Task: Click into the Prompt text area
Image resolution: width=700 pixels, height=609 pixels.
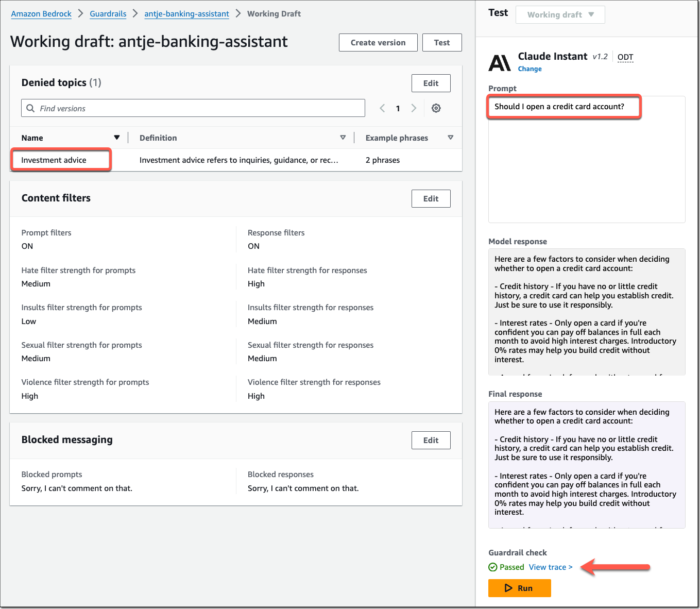Action: [587, 159]
